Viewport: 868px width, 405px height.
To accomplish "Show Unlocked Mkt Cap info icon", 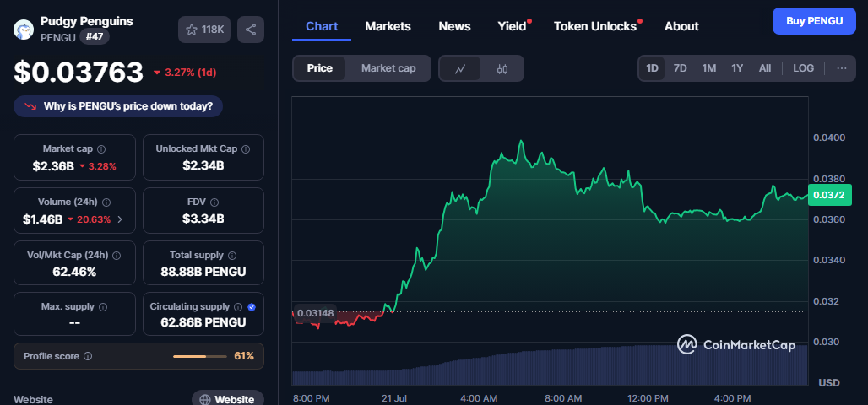I will tap(246, 149).
